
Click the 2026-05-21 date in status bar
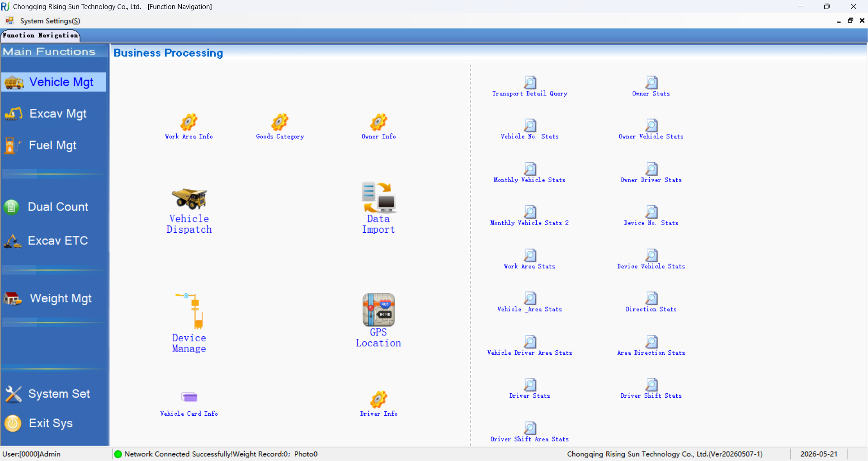(x=819, y=454)
